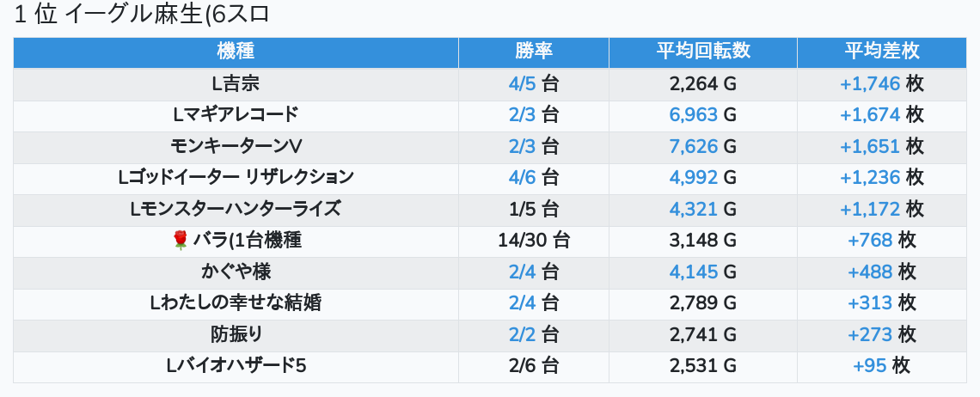
Task: Click the Lわたしの幸せな結婚 machine name
Action: coord(236,303)
